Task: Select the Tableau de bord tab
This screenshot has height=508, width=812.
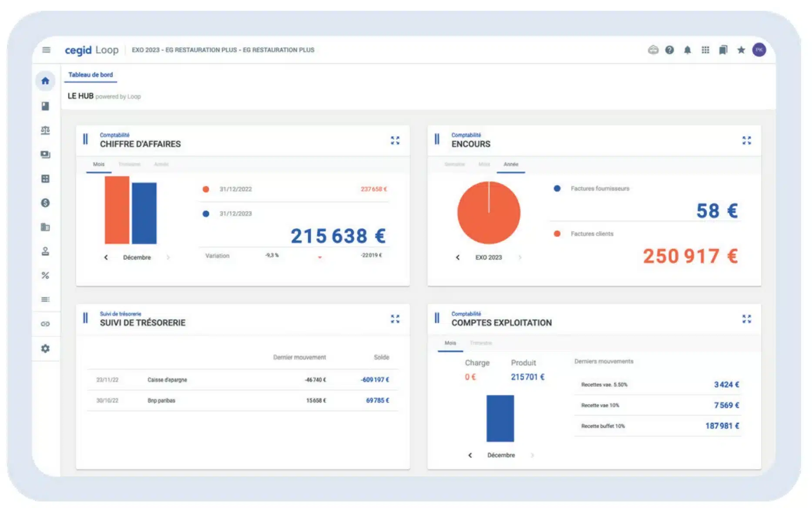Action: click(x=91, y=75)
